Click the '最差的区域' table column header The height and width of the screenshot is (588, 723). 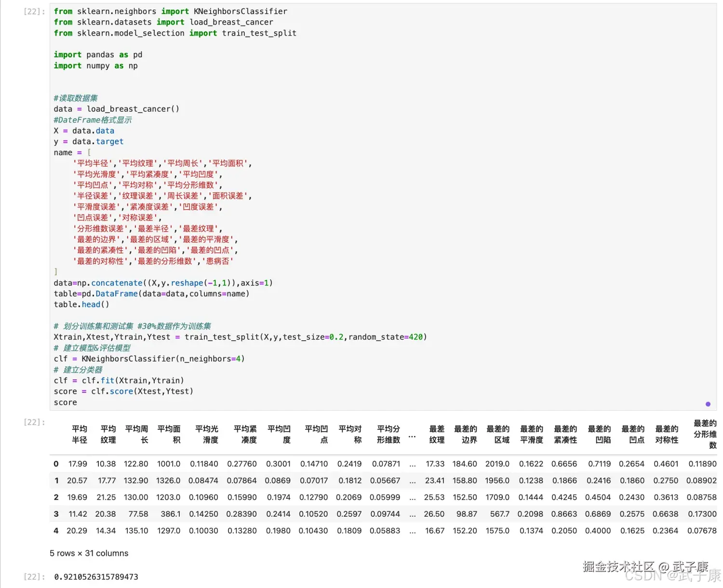[498, 434]
